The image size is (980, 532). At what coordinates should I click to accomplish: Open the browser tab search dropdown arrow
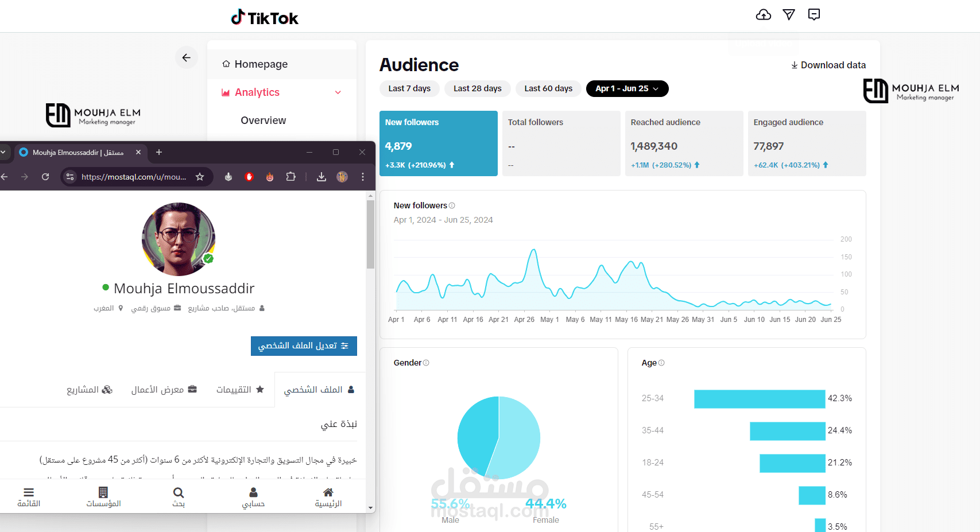point(3,152)
